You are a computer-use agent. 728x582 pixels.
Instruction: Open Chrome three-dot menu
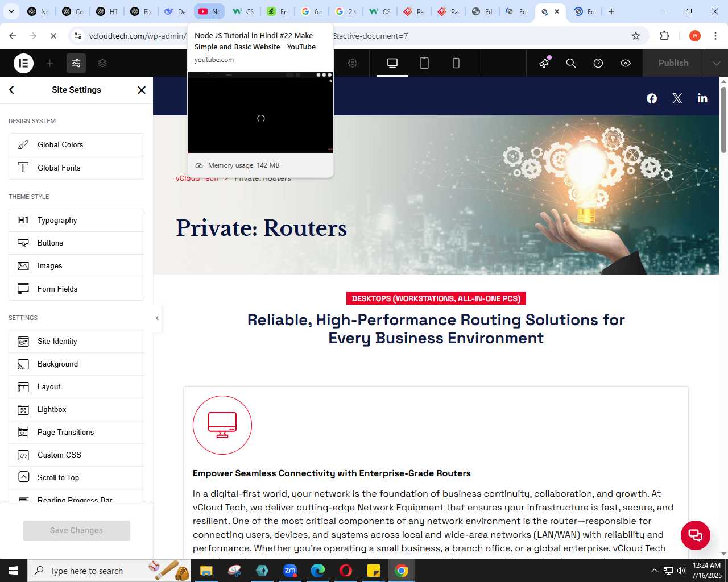715,36
